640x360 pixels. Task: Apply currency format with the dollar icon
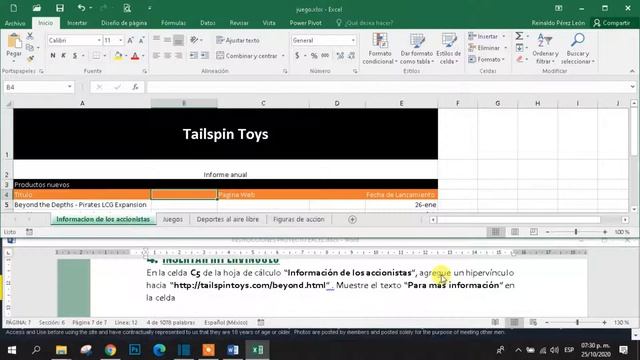tap(297, 56)
